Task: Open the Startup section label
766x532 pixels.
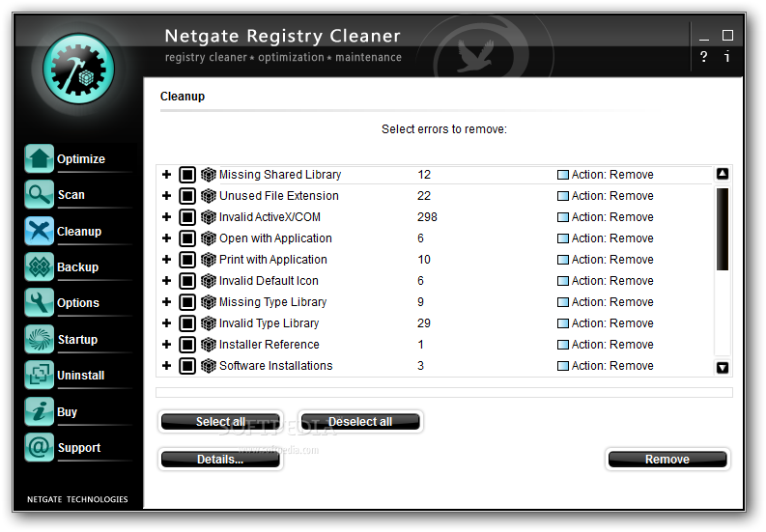Action: tap(77, 340)
